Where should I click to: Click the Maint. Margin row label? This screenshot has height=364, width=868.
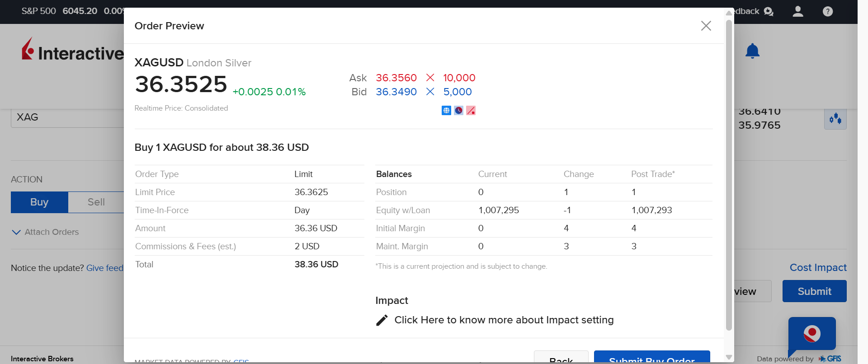[x=402, y=246]
